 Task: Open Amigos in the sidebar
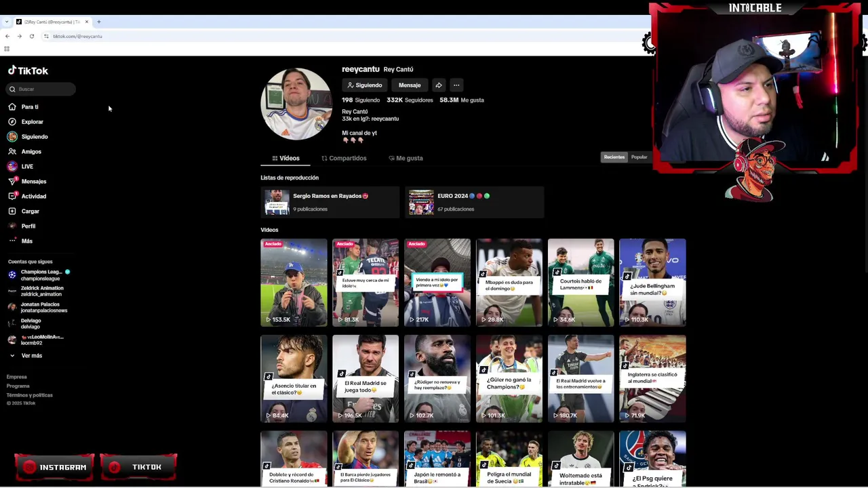pyautogui.click(x=25, y=152)
